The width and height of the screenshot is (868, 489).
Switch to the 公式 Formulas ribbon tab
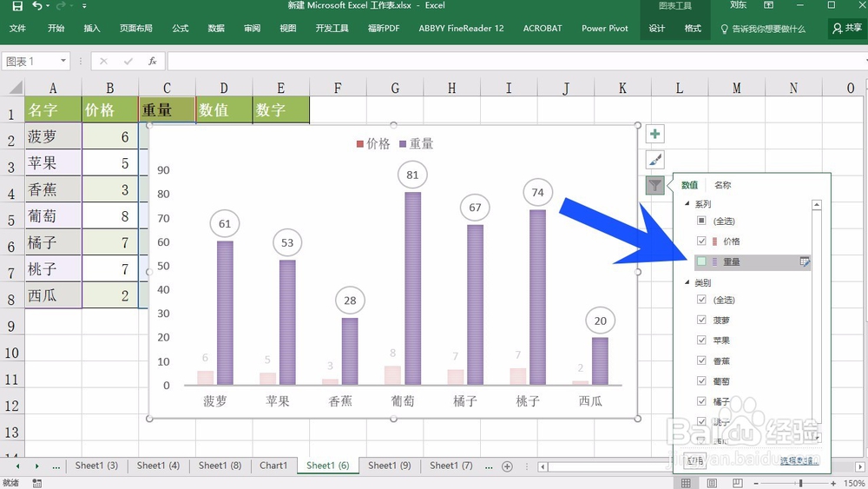pyautogui.click(x=180, y=29)
